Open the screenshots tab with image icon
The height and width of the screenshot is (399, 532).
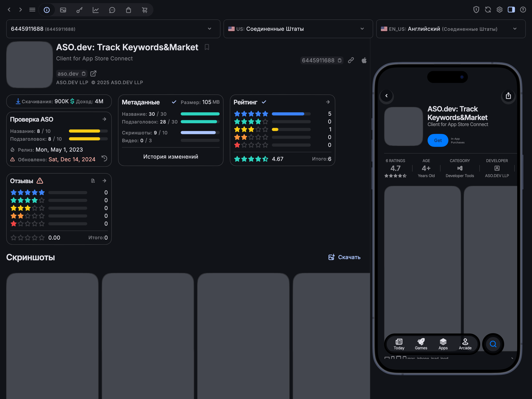click(x=63, y=10)
